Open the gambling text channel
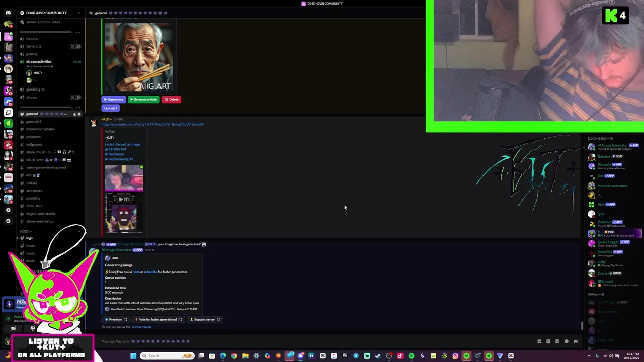 [33, 198]
